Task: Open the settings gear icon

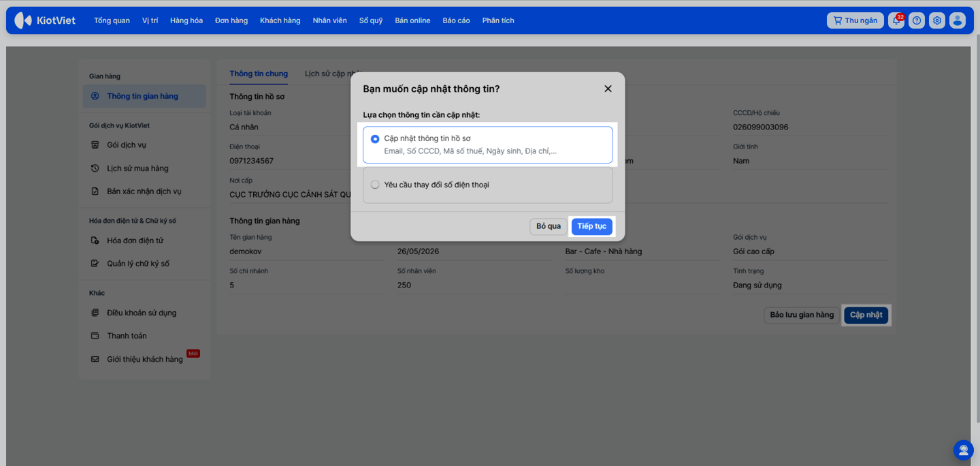Action: tap(937, 20)
